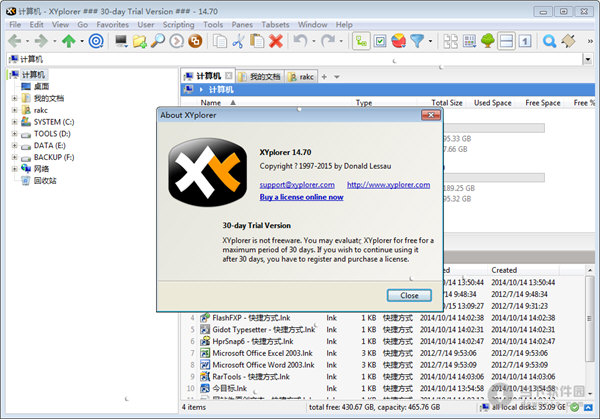Screen dimensions: 600x419
Task: Close the 计算机 tab with its x
Action: [228, 76]
